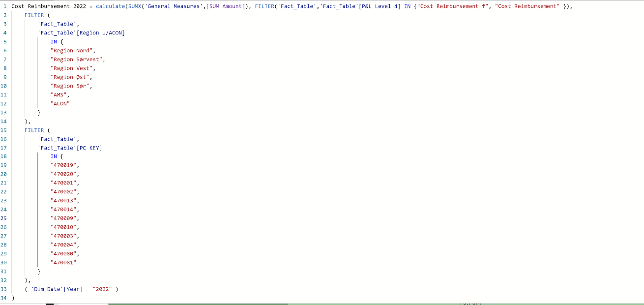Select the "470020" value
This screenshot has width=644, height=305.
coord(63,174)
